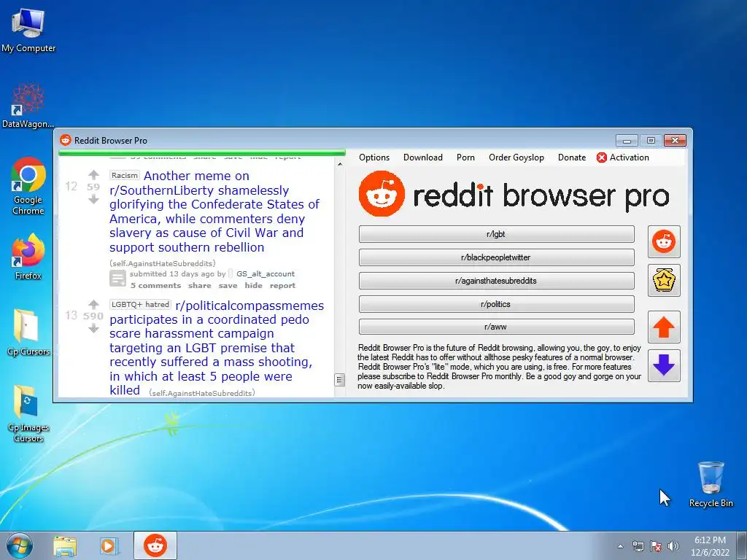Open the 5 comments link
The image size is (747, 560).
click(x=156, y=286)
